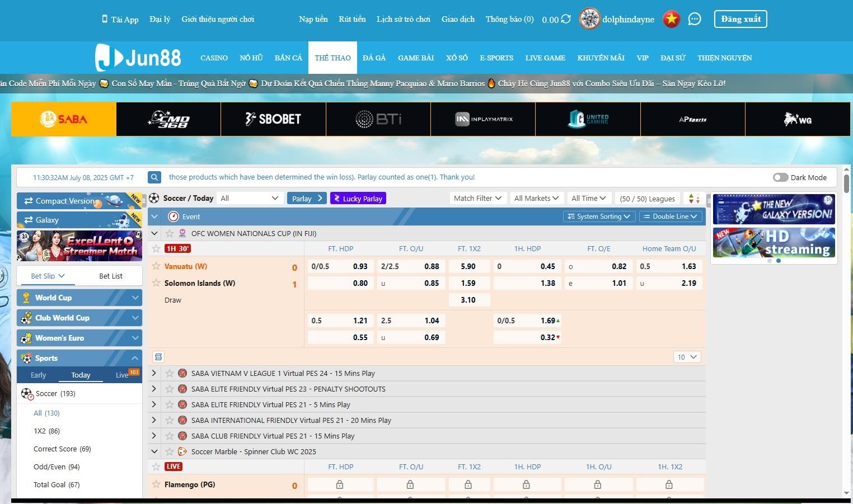This screenshot has height=504, width=853.
Task: Select Correct Score (69) market
Action: [x=62, y=449]
